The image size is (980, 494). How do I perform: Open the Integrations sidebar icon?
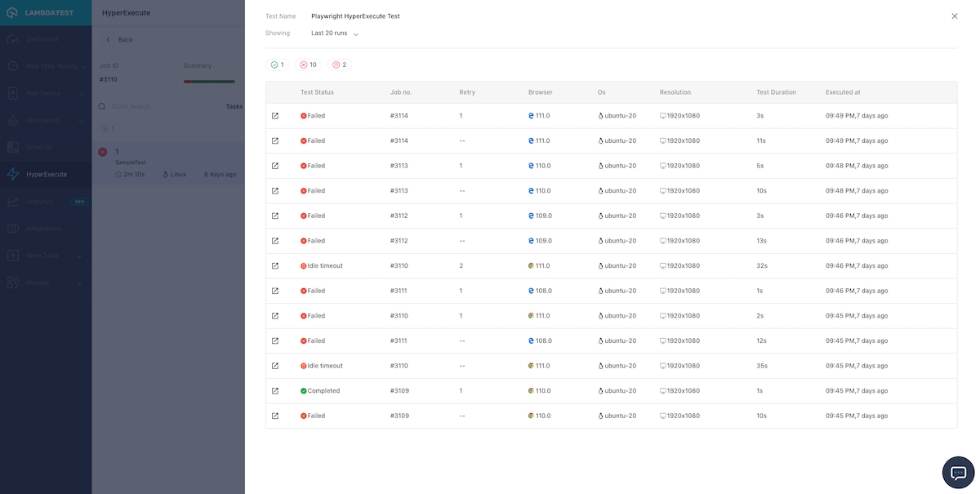12,228
